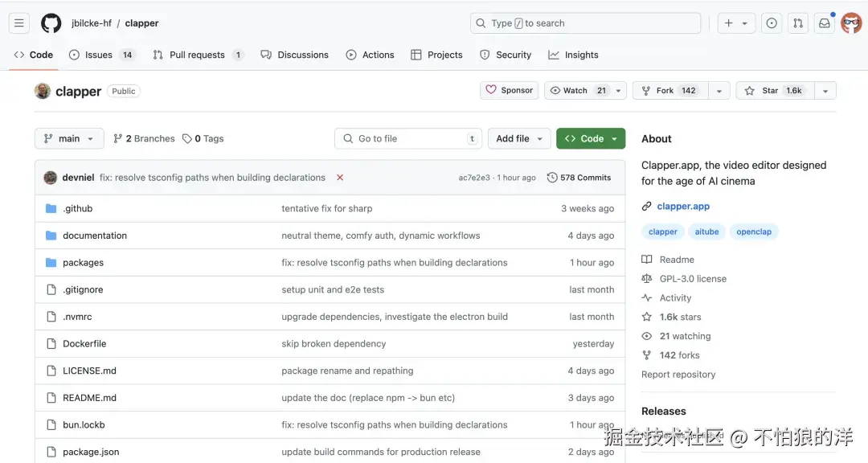View the 2 Branches link
The height and width of the screenshot is (463, 868).
144,138
